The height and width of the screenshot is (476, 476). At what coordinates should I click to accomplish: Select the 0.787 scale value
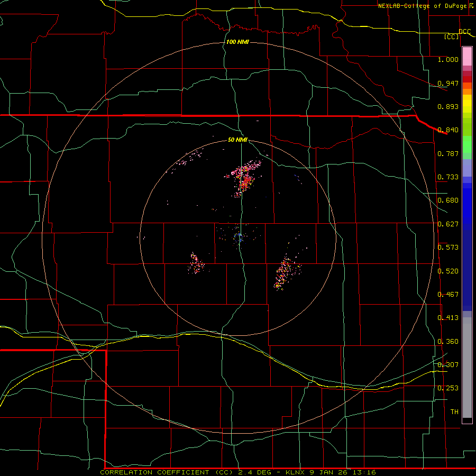click(448, 153)
